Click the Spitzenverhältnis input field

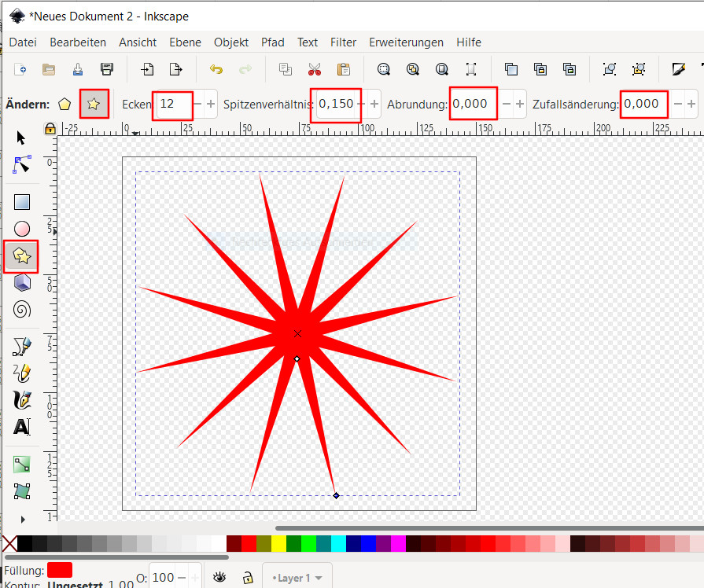coord(336,104)
